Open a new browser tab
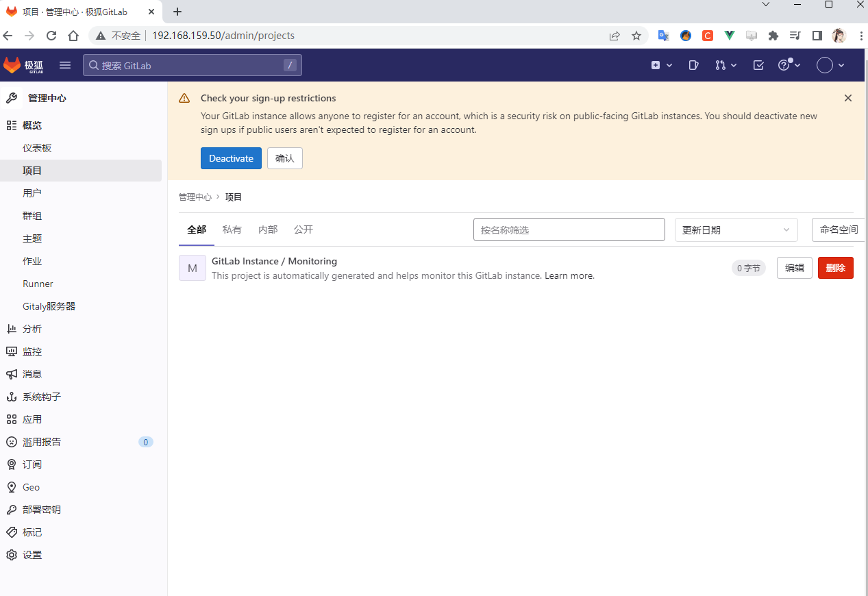 click(177, 12)
